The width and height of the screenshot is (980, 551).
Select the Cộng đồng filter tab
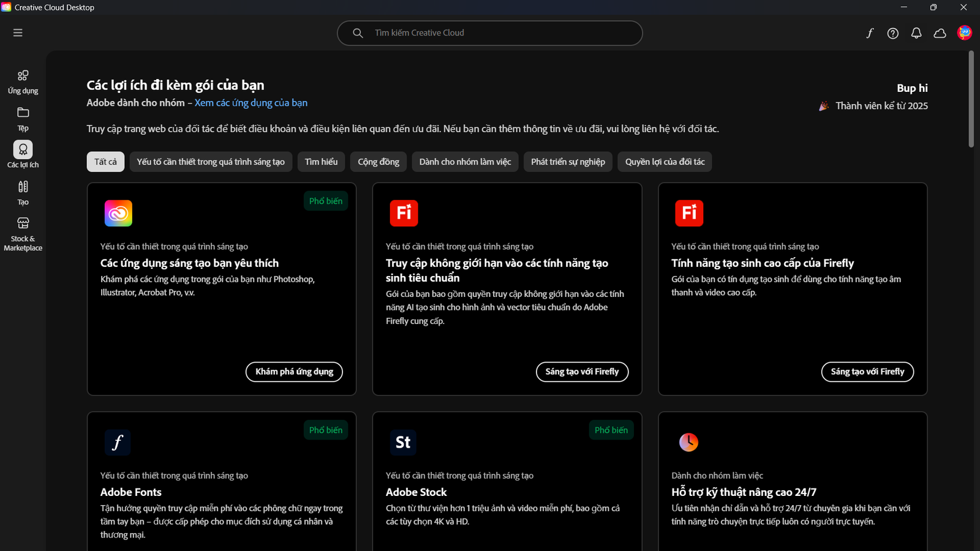click(379, 162)
